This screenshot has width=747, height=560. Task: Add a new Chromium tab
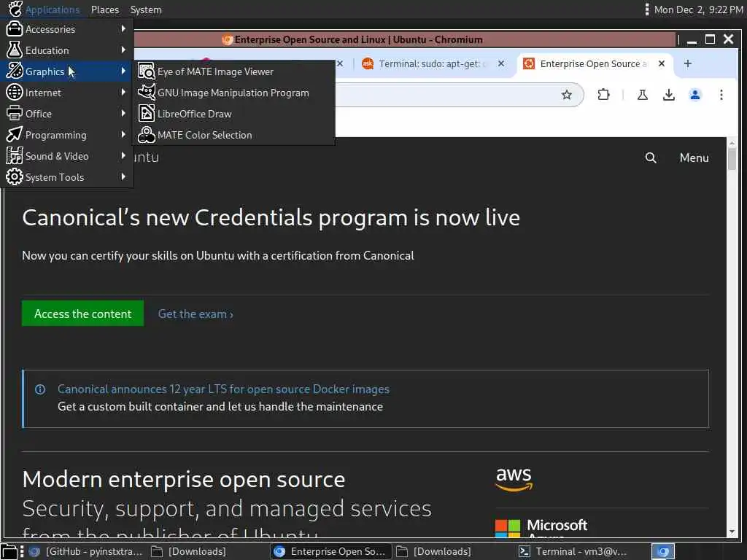pyautogui.click(x=687, y=63)
